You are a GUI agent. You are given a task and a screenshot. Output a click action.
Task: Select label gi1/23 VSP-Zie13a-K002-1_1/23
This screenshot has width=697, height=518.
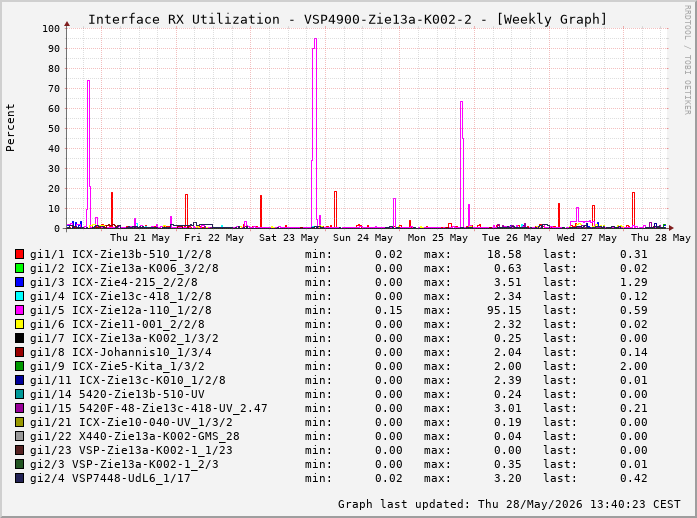click(132, 450)
